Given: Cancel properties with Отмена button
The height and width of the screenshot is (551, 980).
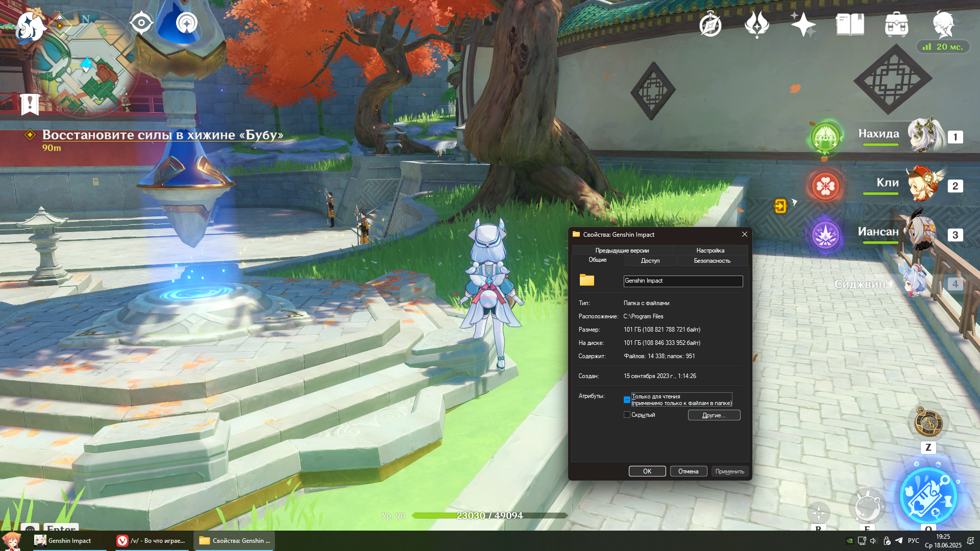Looking at the screenshot, I should click(x=688, y=471).
